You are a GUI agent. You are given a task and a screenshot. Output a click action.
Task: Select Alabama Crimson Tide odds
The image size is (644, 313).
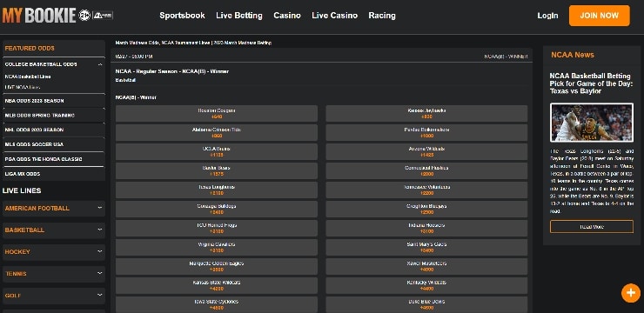[217, 132]
